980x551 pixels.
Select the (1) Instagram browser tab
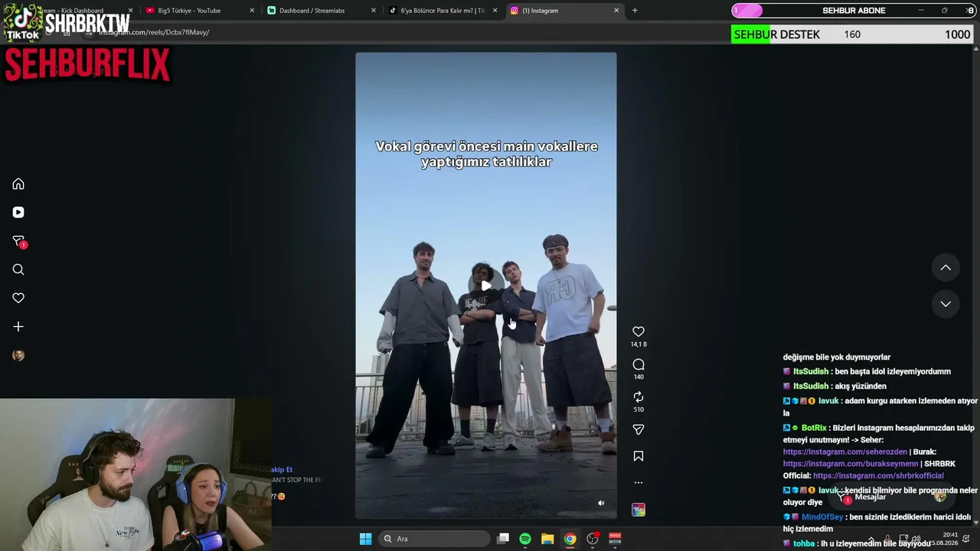tap(565, 11)
